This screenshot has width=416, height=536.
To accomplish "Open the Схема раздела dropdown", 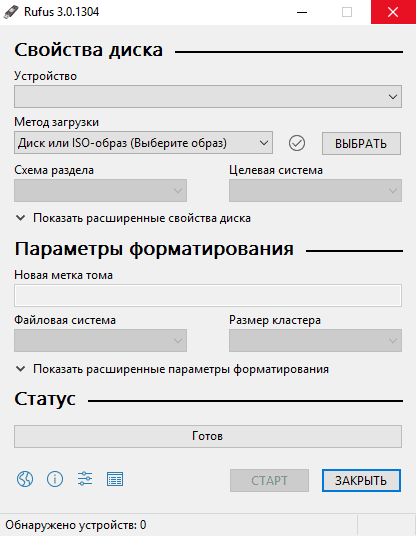I will (100, 190).
